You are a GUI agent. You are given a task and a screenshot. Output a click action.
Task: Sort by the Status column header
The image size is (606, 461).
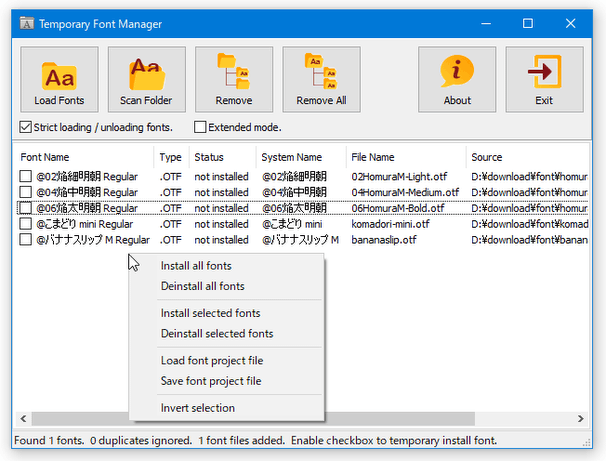coord(223,157)
